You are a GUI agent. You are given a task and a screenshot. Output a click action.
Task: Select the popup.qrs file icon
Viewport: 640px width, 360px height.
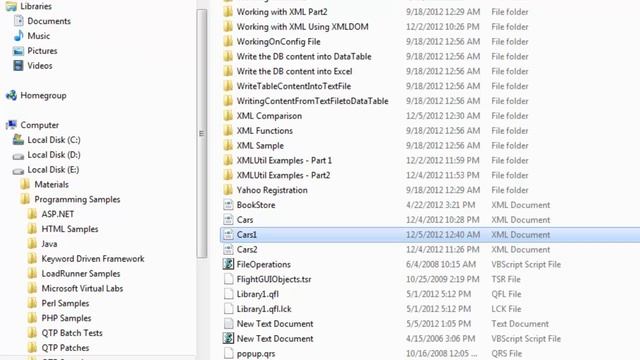(x=228, y=353)
